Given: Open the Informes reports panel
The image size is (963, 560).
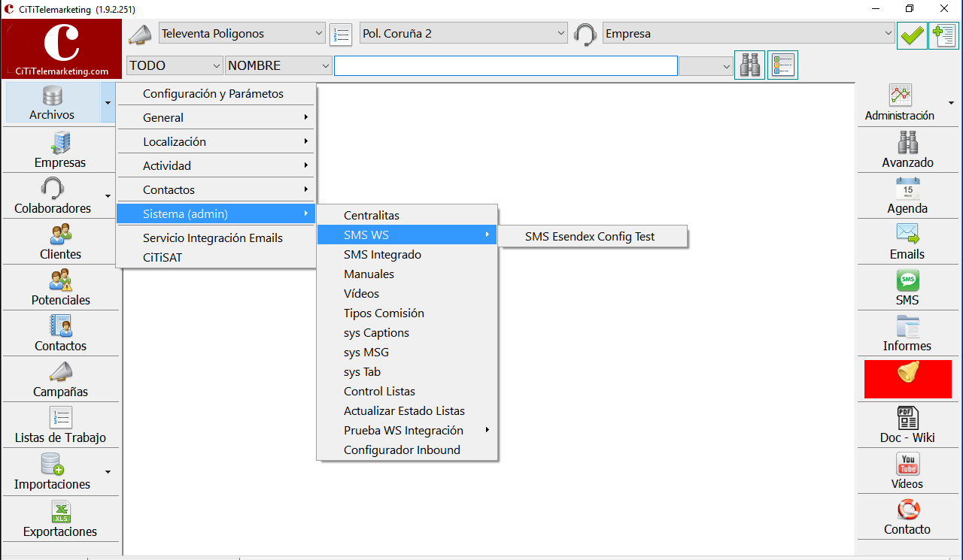Looking at the screenshot, I should tap(908, 333).
